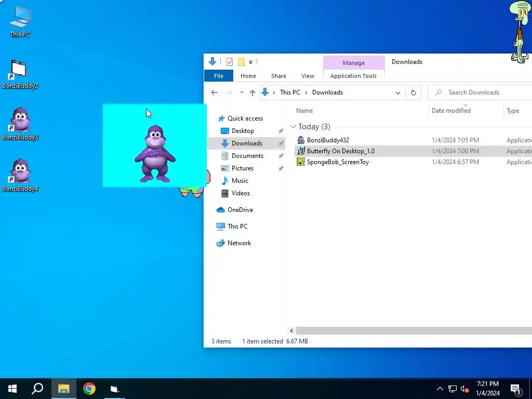The height and width of the screenshot is (399, 532).
Task: Open the muted volume tray icon
Action: pos(465,389)
